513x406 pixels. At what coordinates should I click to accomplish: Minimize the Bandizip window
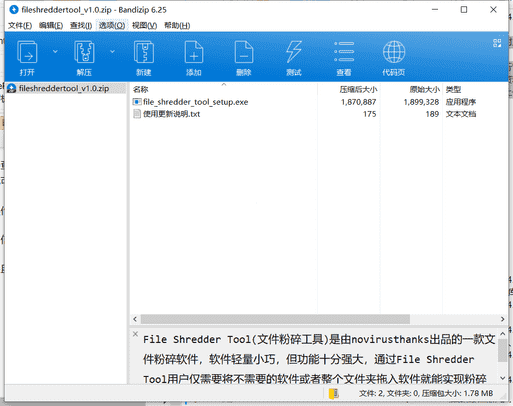(435, 10)
